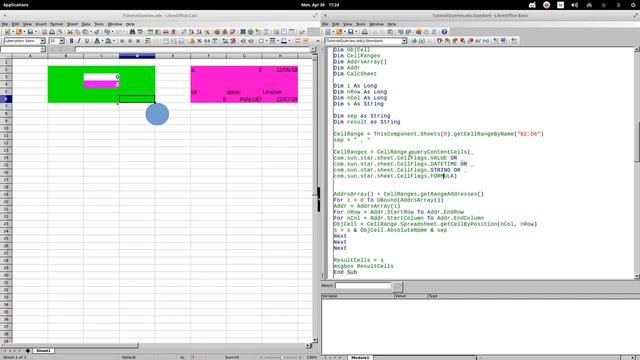Click the Font Color swatch in Calc
Image resolution: width=640 pixels, height=360 pixels.
(97, 41)
